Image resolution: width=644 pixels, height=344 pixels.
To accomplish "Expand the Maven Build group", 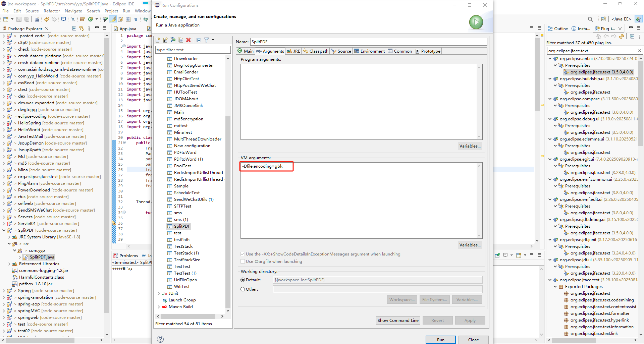I will tap(159, 307).
